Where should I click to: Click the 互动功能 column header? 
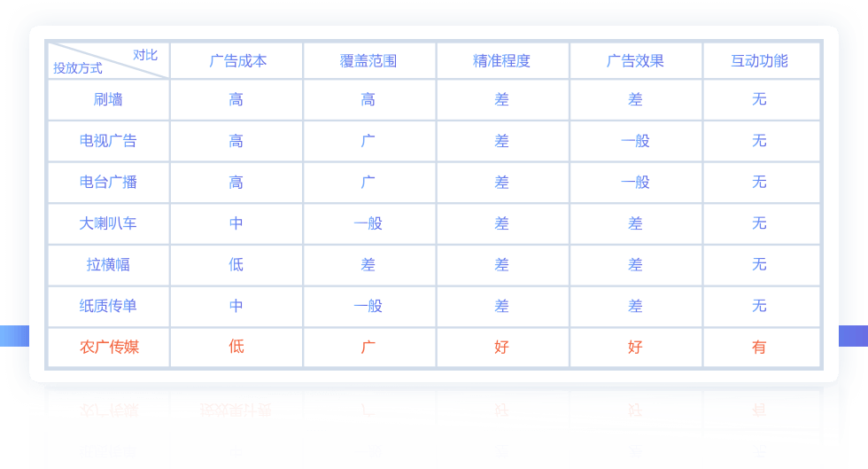[759, 61]
